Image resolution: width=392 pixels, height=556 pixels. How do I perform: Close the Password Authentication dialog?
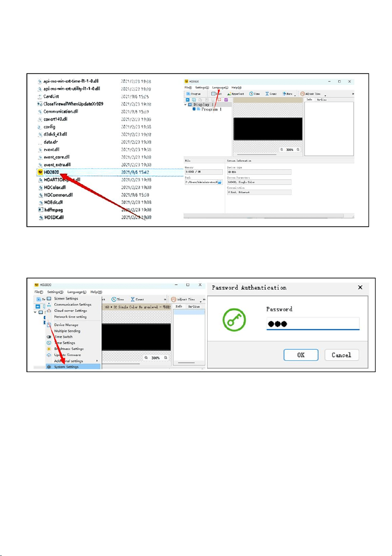click(x=360, y=288)
